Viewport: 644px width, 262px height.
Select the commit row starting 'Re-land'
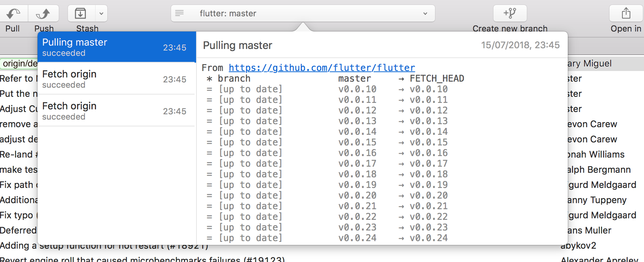19,155
